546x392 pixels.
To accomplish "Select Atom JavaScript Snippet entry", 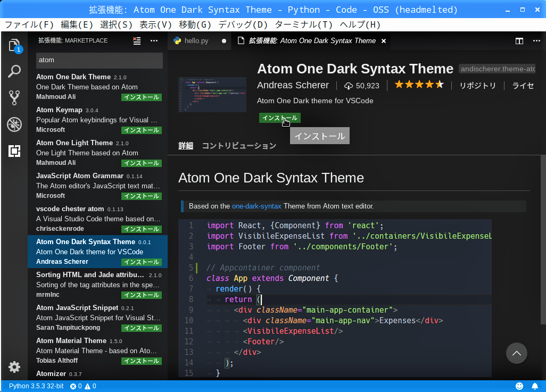I will click(x=97, y=318).
